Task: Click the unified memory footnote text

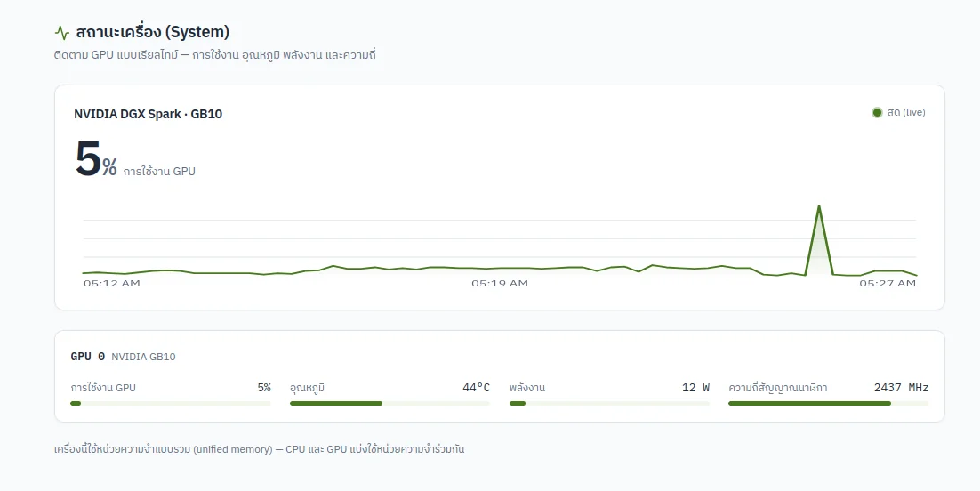Action: 260,449
